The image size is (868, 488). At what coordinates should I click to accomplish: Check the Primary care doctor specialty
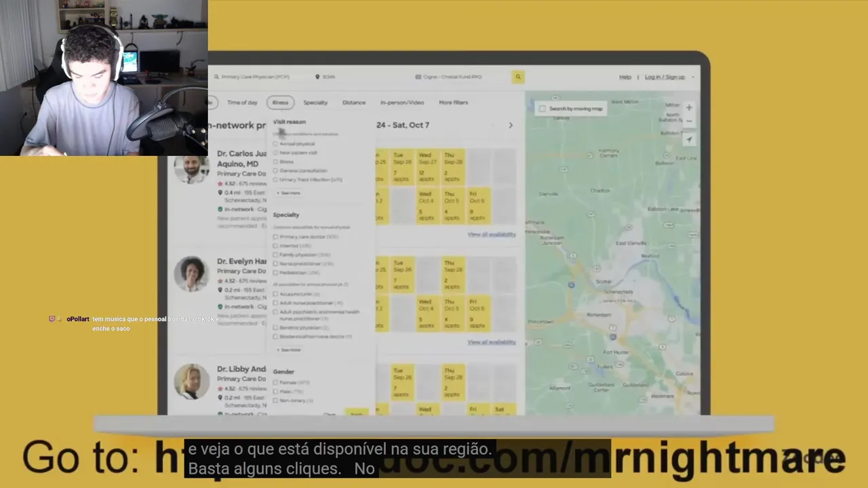(x=275, y=237)
